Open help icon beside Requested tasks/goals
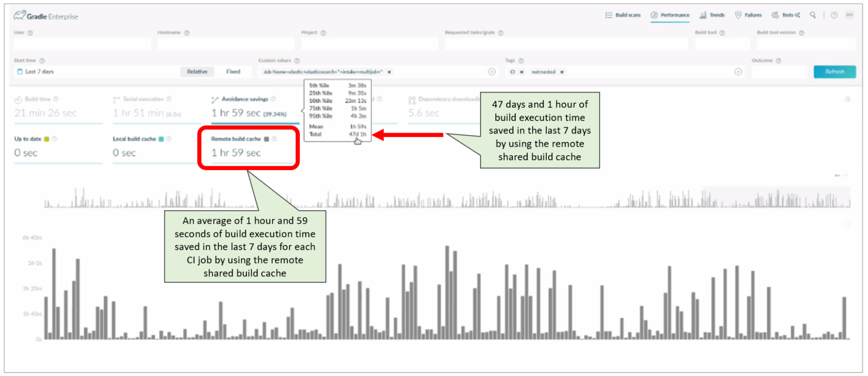The height and width of the screenshot is (376, 868). pos(501,33)
